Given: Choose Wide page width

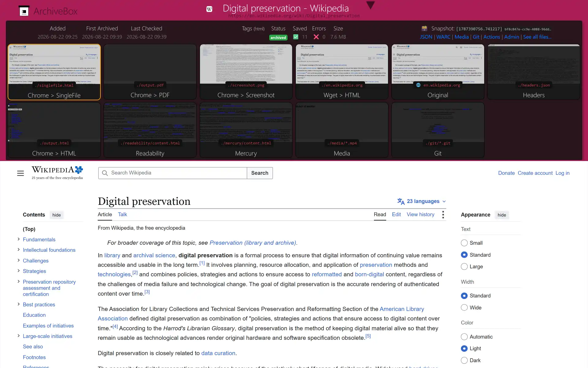Looking at the screenshot, I should point(464,308).
